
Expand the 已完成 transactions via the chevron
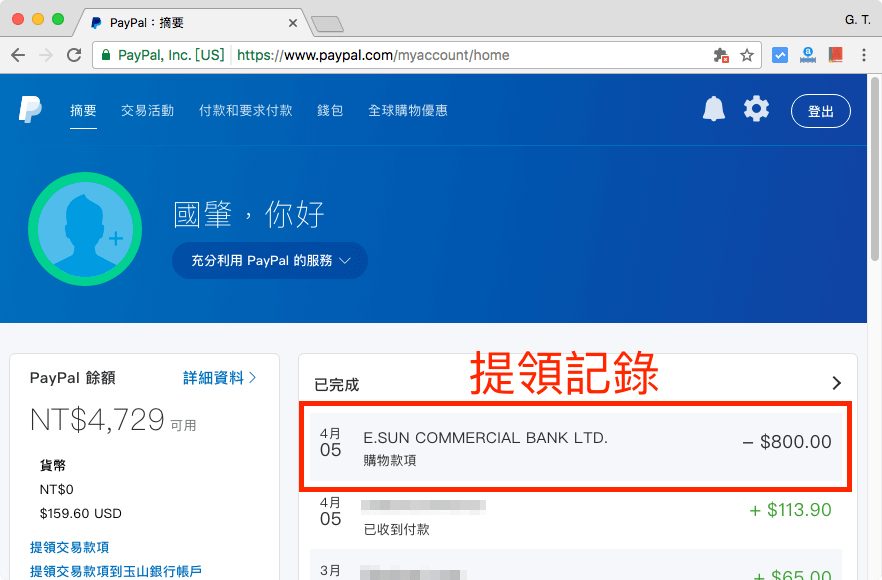838,382
